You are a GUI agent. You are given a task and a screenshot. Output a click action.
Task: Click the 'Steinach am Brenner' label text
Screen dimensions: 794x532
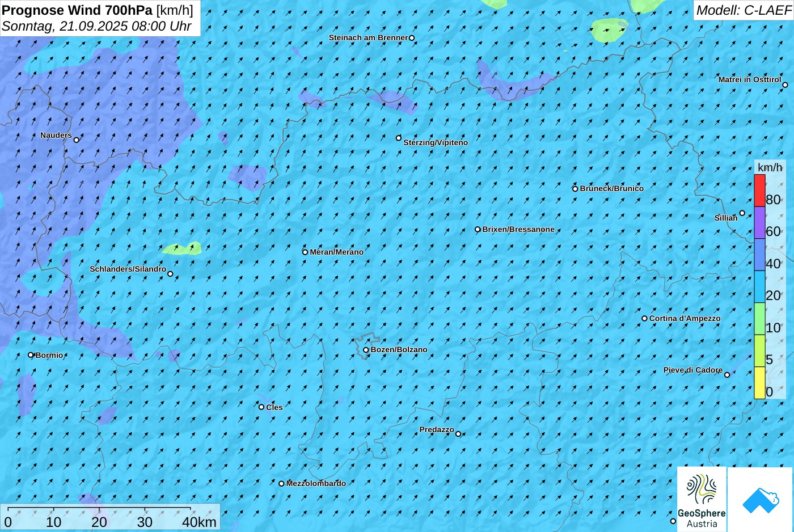tap(369, 38)
